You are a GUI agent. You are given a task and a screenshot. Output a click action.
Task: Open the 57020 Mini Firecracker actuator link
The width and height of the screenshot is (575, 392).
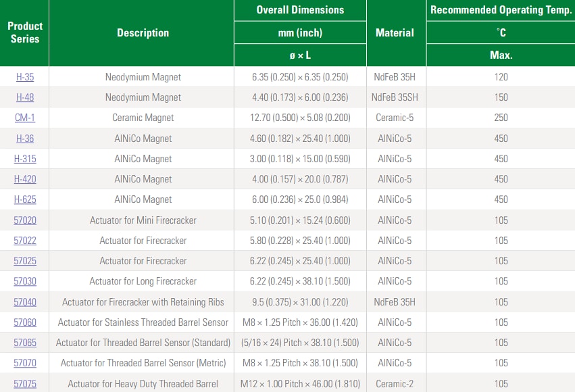24,220
